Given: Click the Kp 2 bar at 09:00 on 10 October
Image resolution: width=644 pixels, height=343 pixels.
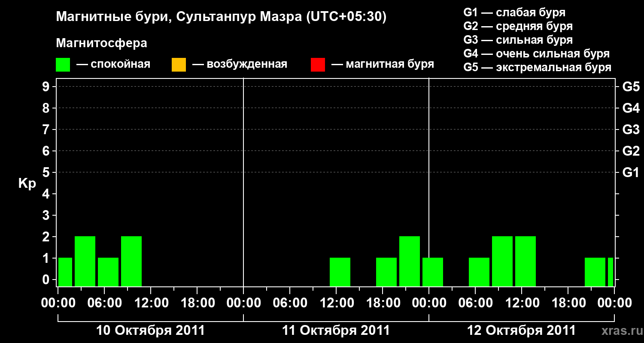Looking at the screenshot, I should (131, 261).
